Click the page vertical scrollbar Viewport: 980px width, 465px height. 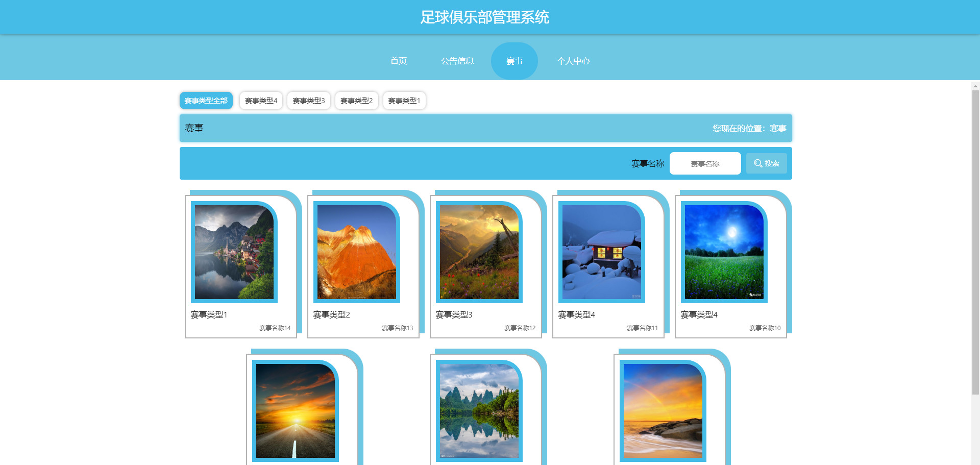tap(975, 242)
